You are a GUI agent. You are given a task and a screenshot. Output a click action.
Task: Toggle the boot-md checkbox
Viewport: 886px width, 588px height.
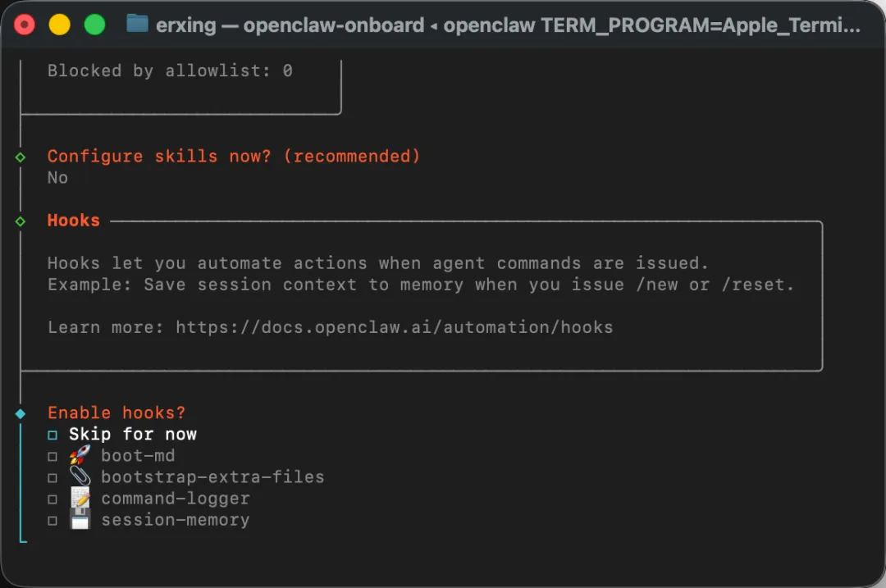click(x=53, y=457)
